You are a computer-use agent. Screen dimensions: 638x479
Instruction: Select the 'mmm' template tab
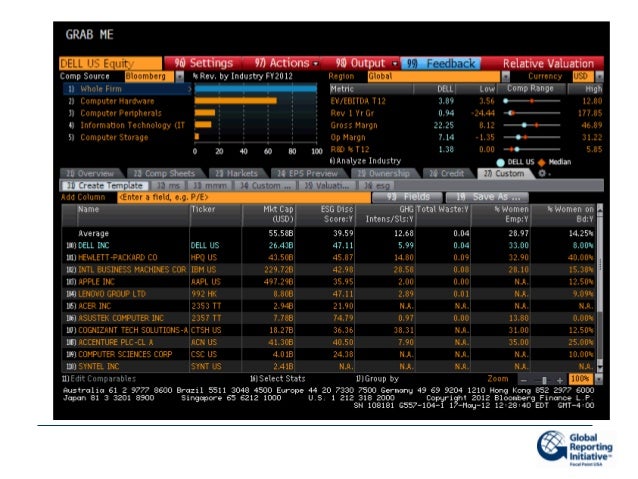point(210,186)
